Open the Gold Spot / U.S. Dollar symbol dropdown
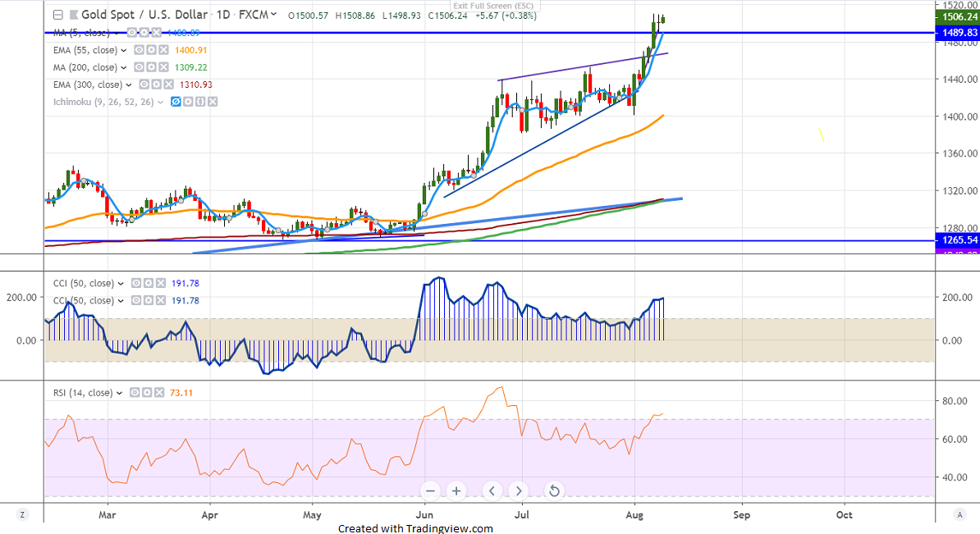Screen dimensions: 980x534 tap(273, 15)
